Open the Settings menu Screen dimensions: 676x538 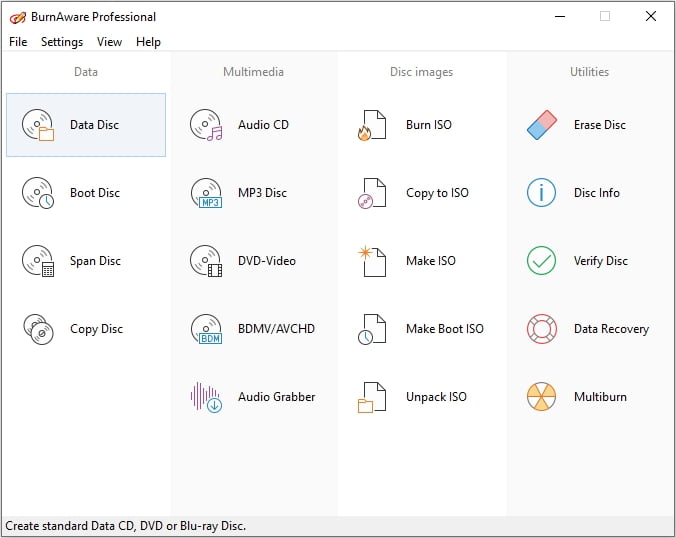click(x=62, y=42)
